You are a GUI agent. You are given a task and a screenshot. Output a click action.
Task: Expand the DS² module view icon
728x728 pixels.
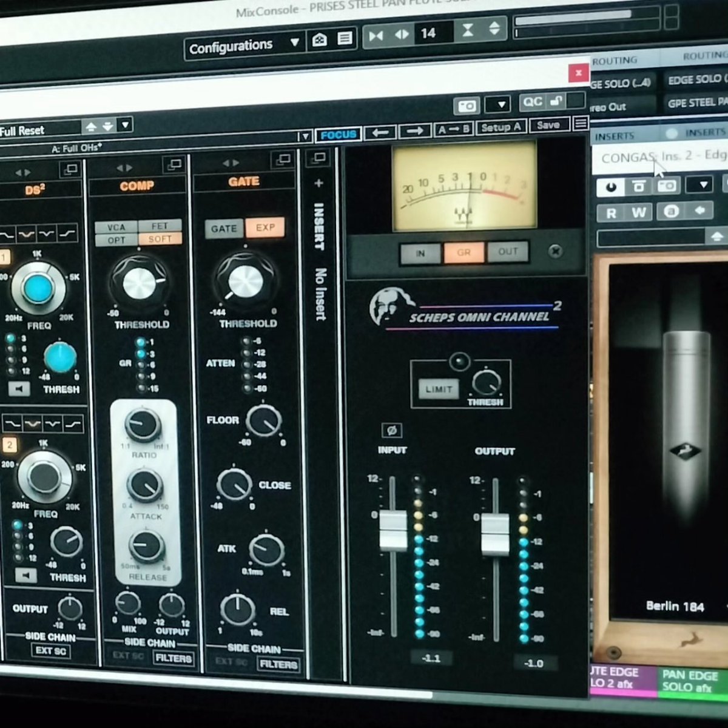(70, 169)
